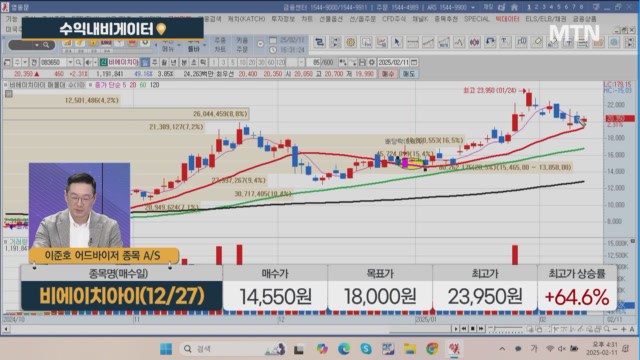Select the arrow pointer drawing tool
This screenshot has width=640, height=360.
(397, 42)
